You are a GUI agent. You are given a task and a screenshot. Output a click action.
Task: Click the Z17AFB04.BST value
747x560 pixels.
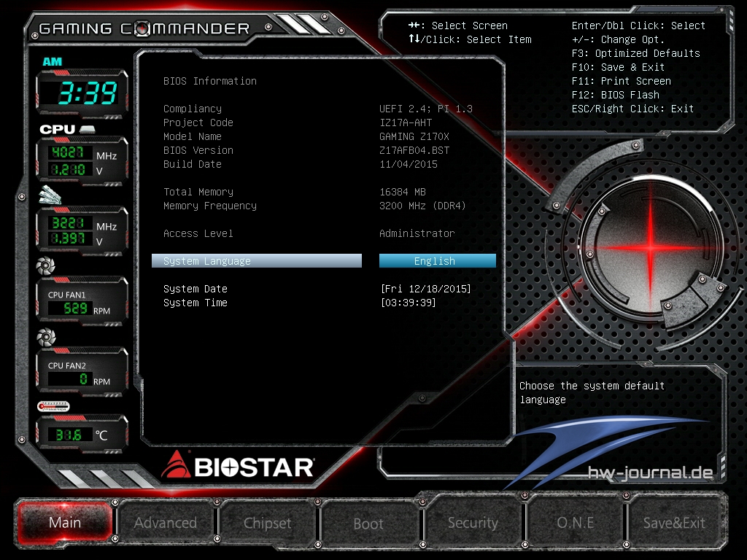coord(414,150)
